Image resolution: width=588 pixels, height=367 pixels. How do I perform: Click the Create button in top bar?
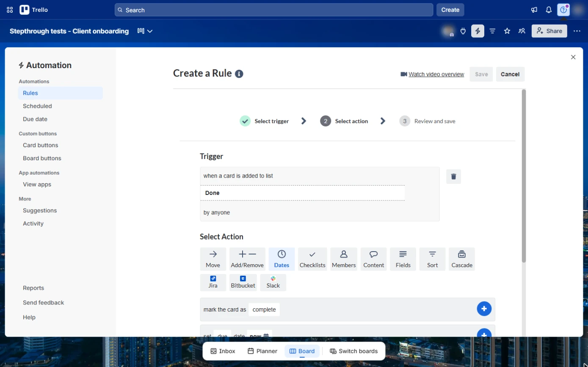(x=450, y=10)
